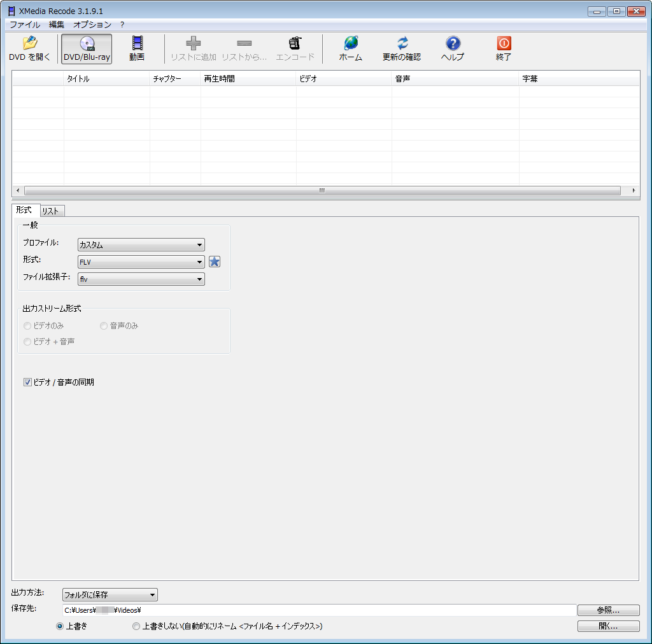Quit using the red 終了 icon

click(x=504, y=48)
